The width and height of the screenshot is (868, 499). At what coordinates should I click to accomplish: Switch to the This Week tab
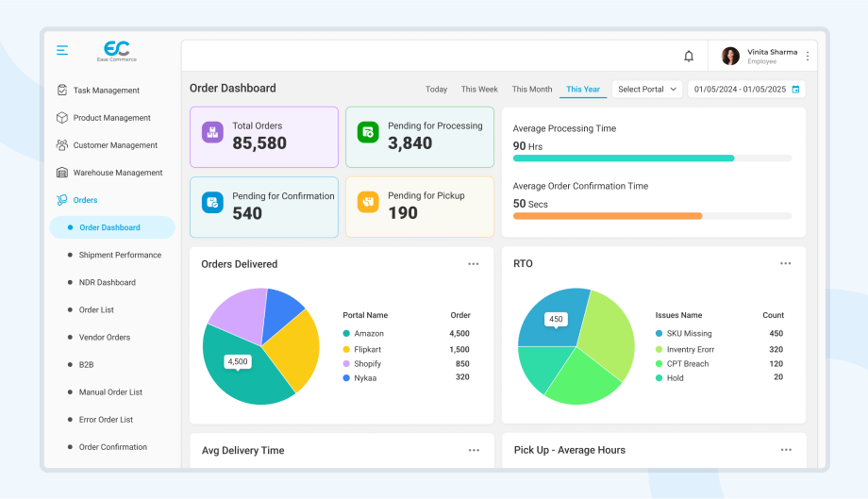[479, 89]
